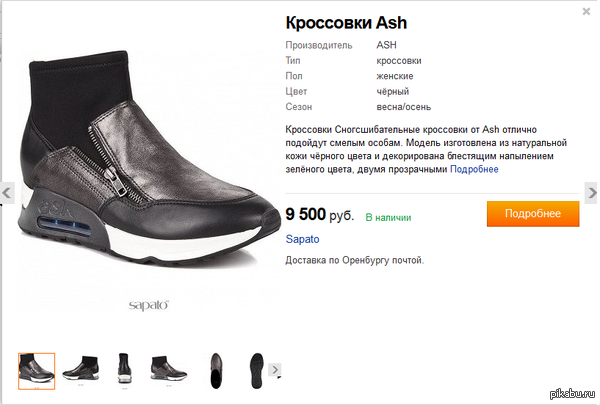This screenshot has width=600, height=405.
Task: Open the Подробнее link in description
Action: [x=474, y=169]
